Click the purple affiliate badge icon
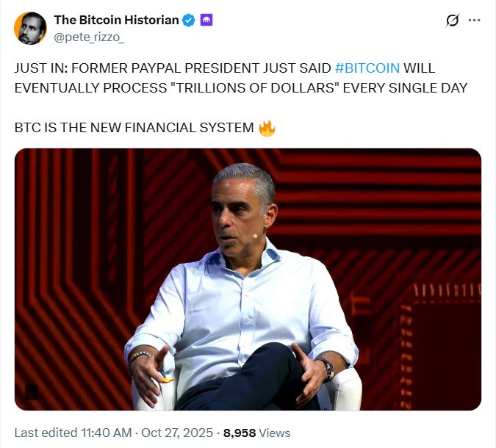Viewport: 496px width, 448px height. click(x=207, y=21)
